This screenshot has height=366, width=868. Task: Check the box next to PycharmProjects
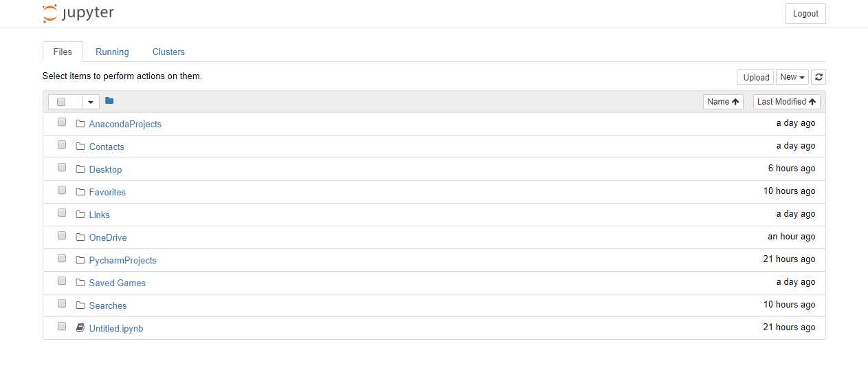(x=62, y=259)
